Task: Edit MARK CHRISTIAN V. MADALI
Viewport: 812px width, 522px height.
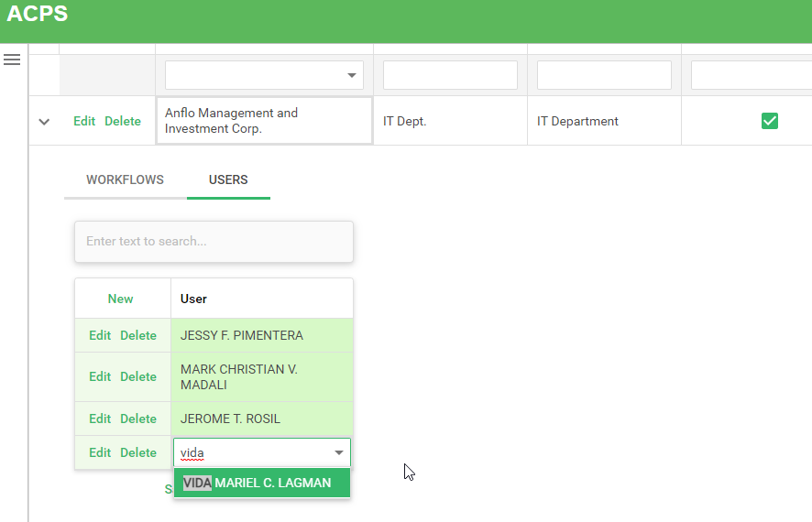Action: tap(100, 376)
